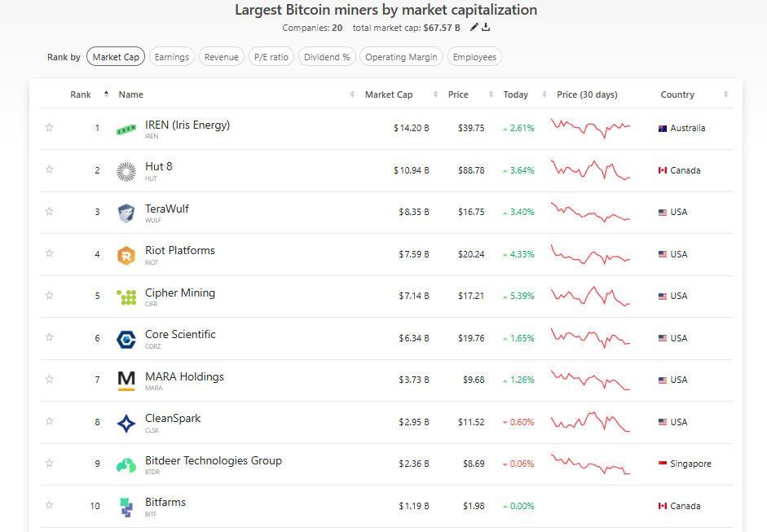Favorite Hut 8 with its star icon
This screenshot has width=767, height=532.
coord(50,169)
